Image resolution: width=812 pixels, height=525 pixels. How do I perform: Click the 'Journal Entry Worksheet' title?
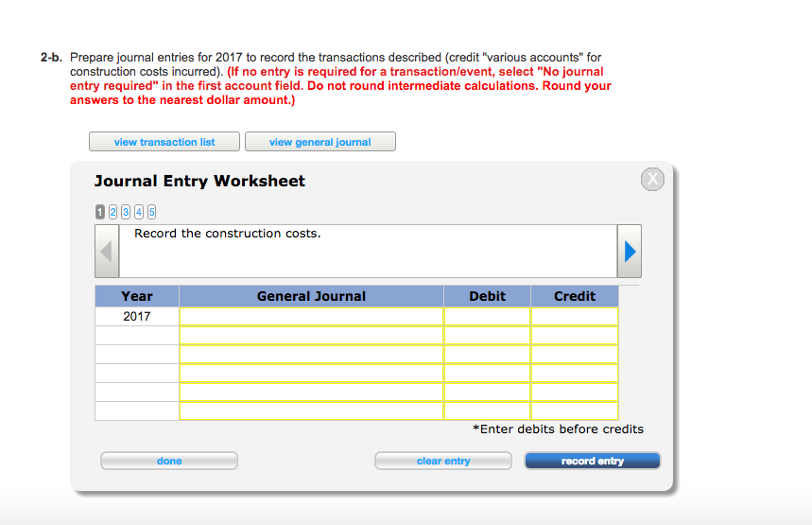199,181
